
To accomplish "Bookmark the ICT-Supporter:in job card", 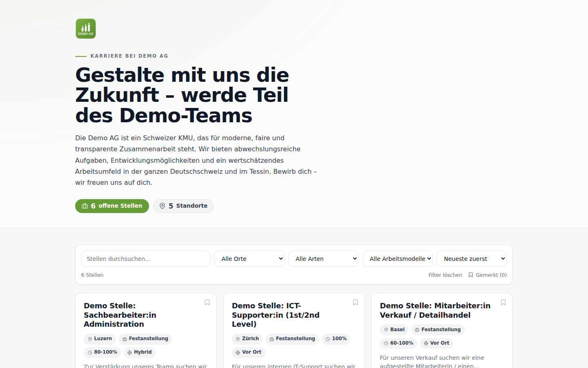I will click(355, 303).
